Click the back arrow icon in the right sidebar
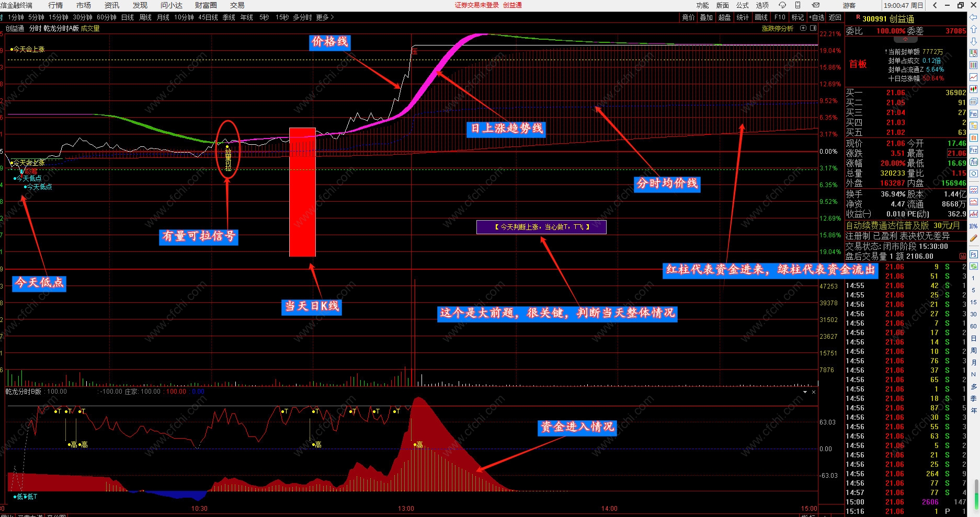Viewport: 980px width, 517px height. tap(973, 17)
